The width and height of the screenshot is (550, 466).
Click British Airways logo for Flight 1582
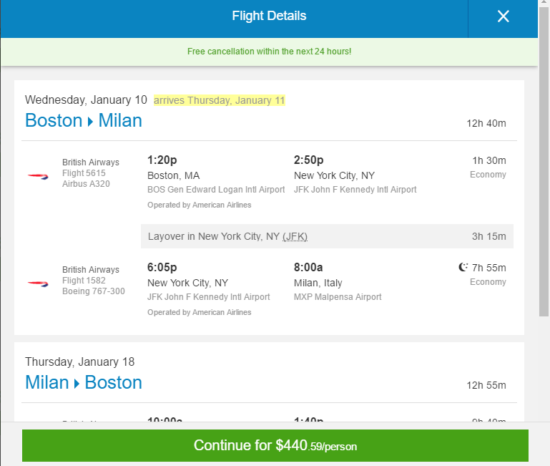38,284
